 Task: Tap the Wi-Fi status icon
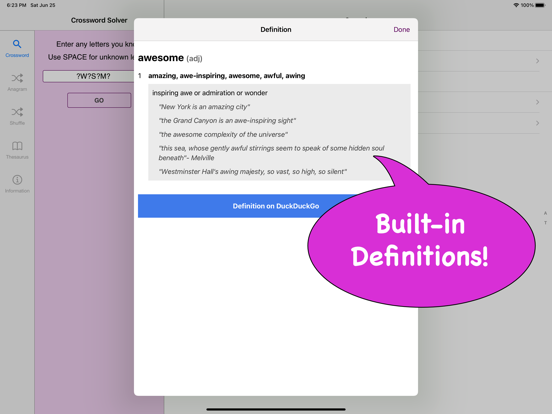coord(516,5)
